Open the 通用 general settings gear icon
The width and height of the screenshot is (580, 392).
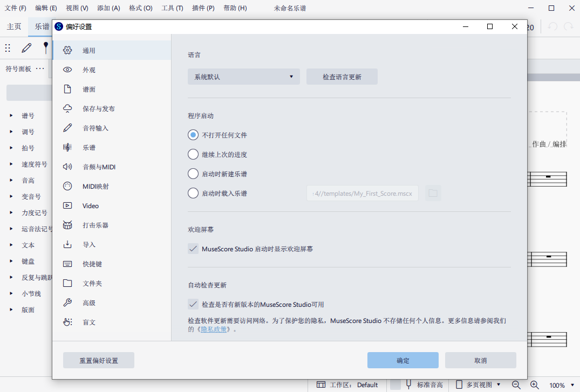67,50
